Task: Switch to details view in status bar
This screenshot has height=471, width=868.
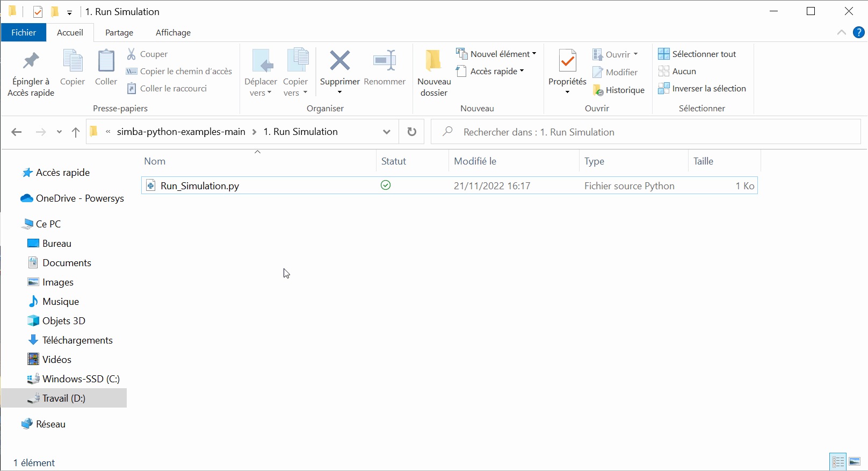Action: pos(838,462)
